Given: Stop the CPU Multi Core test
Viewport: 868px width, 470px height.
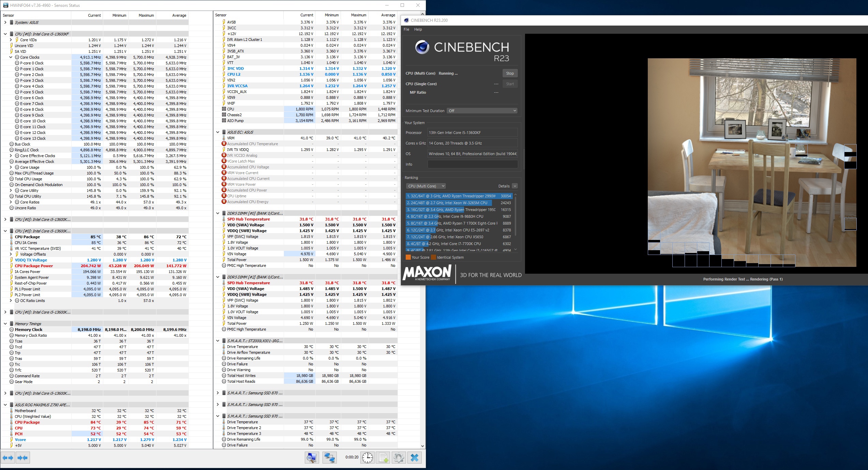Looking at the screenshot, I should pos(510,73).
